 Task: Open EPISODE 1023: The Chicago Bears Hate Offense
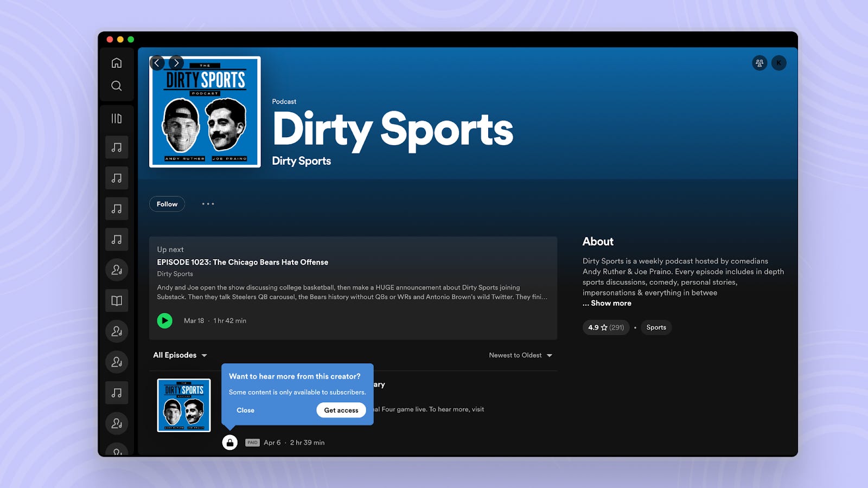242,262
